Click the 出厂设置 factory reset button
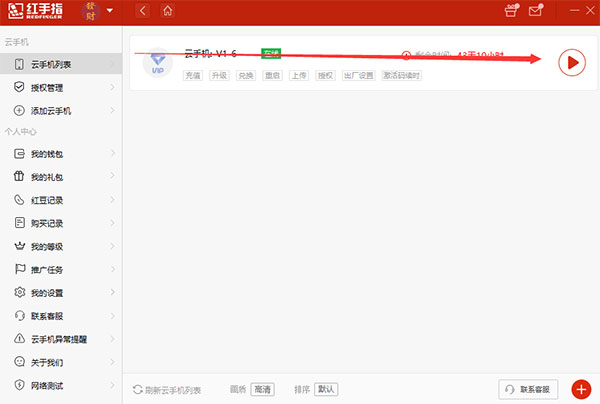 pos(359,75)
